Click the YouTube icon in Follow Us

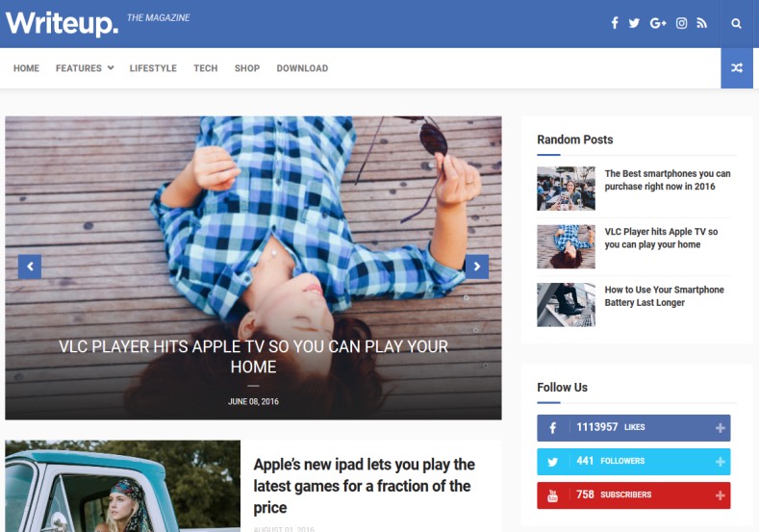pos(553,495)
